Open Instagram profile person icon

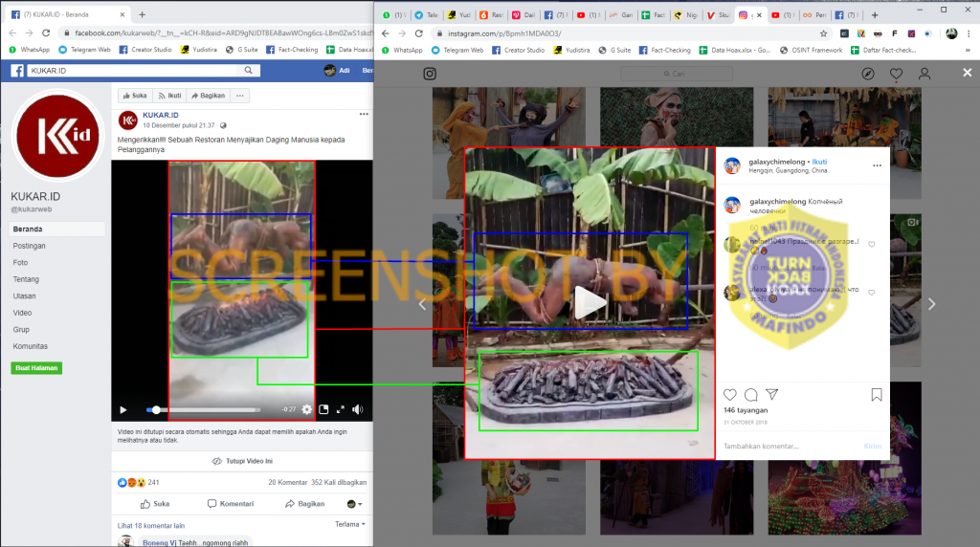click(x=924, y=74)
